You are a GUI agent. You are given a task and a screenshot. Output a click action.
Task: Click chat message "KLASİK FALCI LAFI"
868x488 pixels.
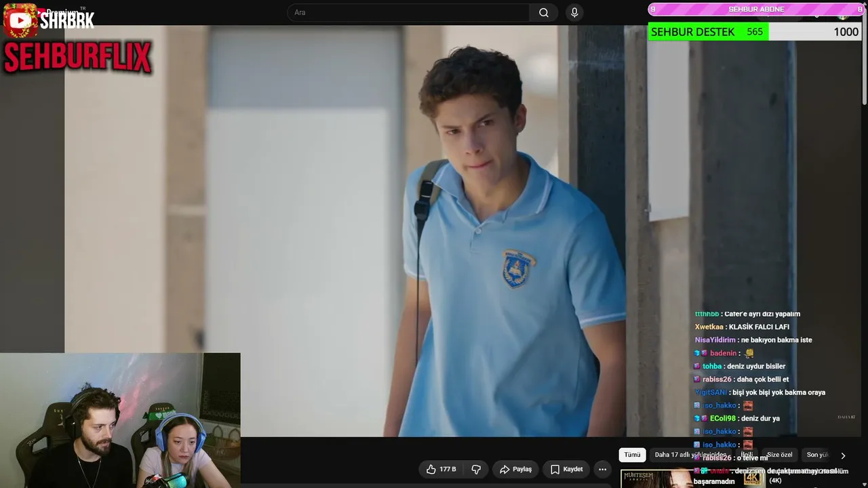point(759,327)
